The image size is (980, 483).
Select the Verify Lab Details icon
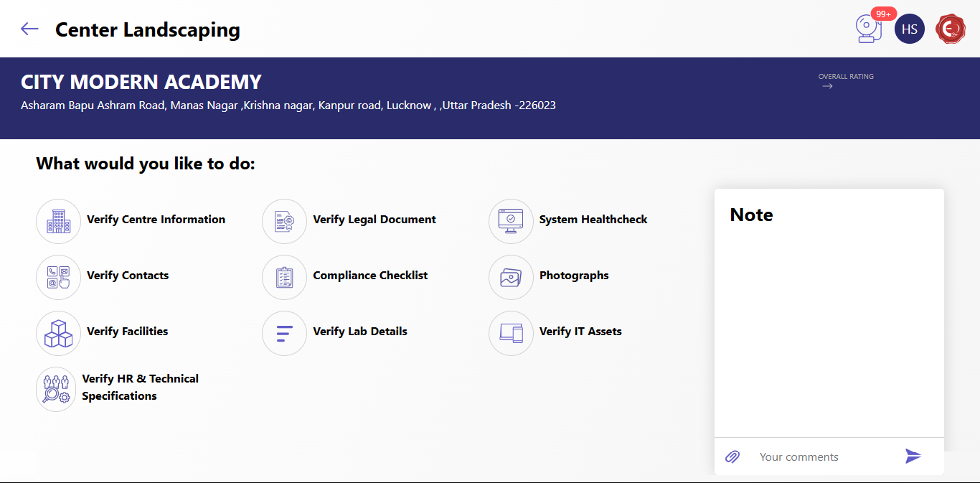pyautogui.click(x=284, y=333)
